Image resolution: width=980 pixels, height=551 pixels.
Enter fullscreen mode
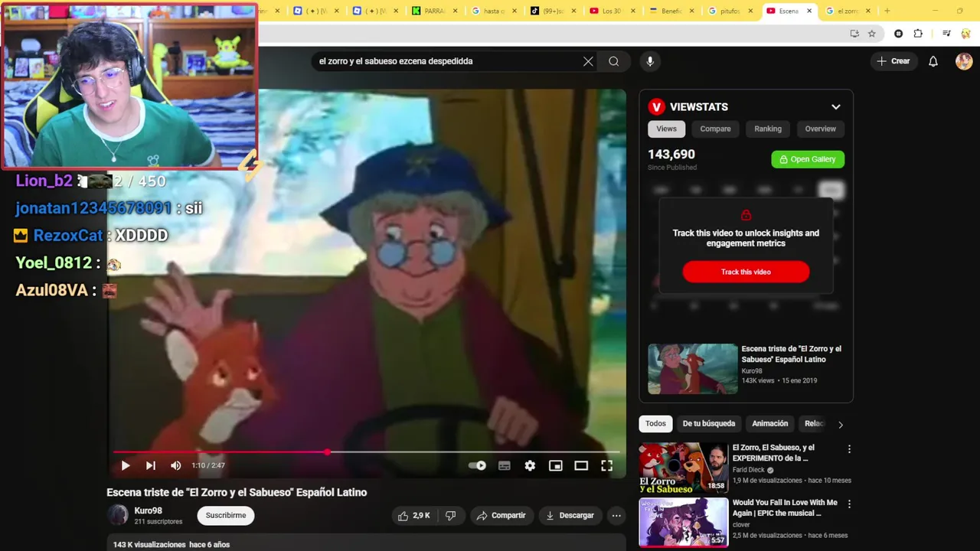click(x=606, y=465)
